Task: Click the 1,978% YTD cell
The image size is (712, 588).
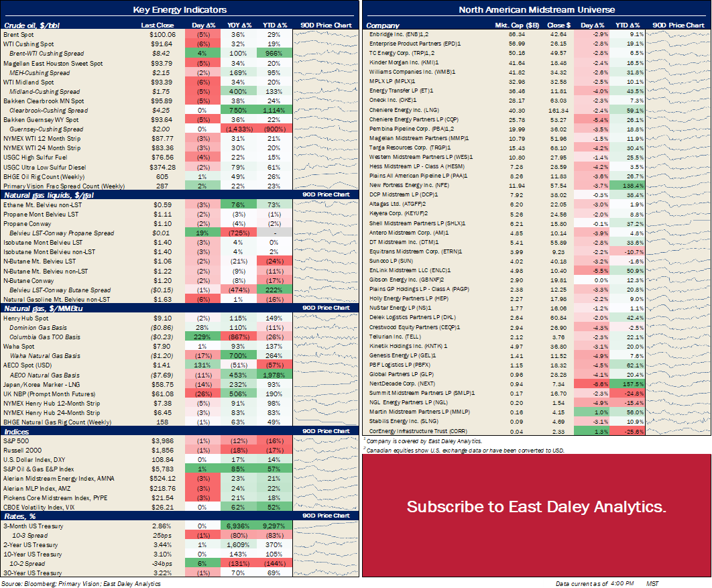Action: [274, 375]
